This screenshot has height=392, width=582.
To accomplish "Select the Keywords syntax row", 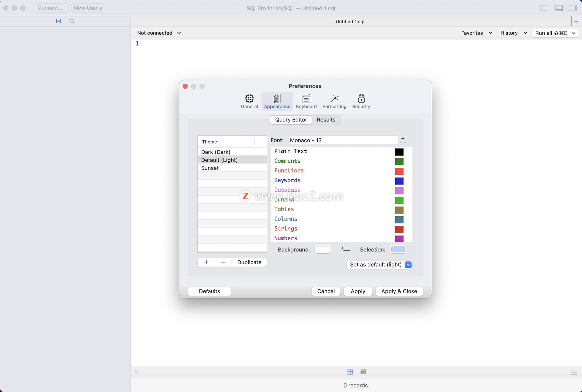I will [x=342, y=180].
